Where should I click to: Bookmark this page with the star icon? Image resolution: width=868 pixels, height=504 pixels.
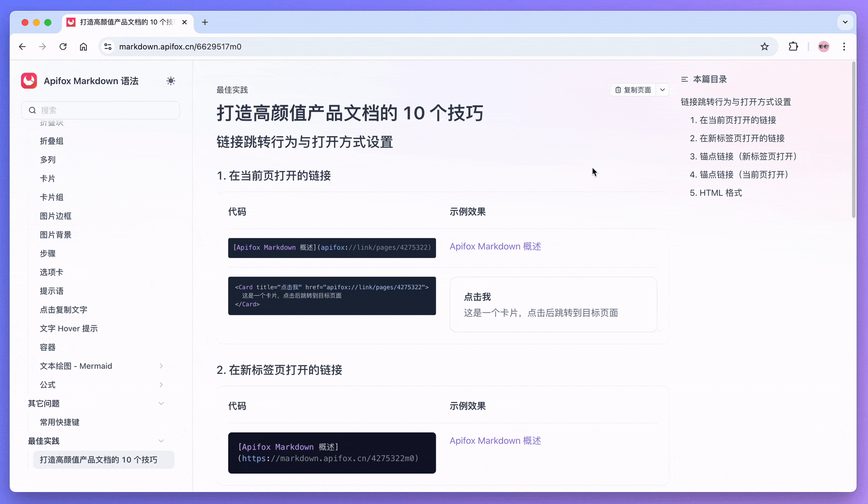[765, 47]
